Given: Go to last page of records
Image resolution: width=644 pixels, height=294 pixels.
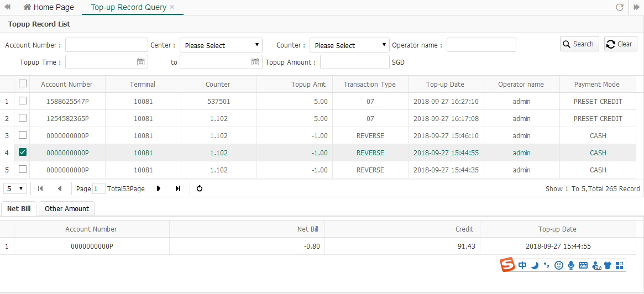Looking at the screenshot, I should pos(178,188).
